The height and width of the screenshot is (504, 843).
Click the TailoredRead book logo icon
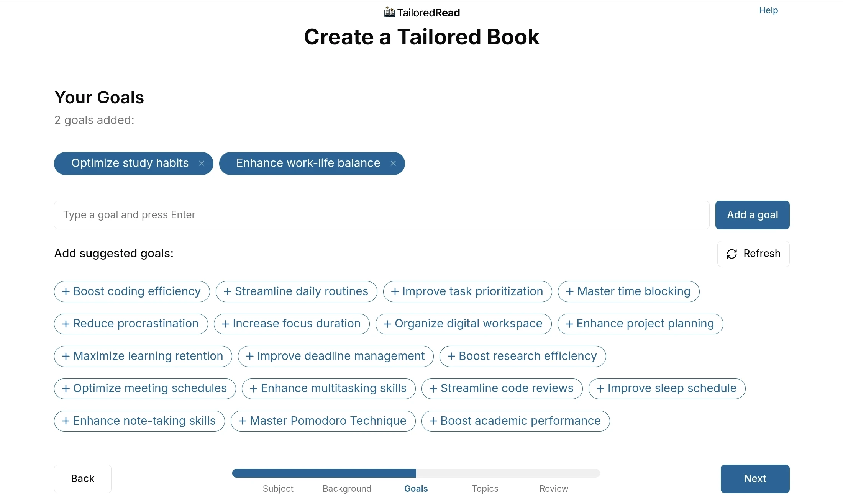click(x=389, y=12)
